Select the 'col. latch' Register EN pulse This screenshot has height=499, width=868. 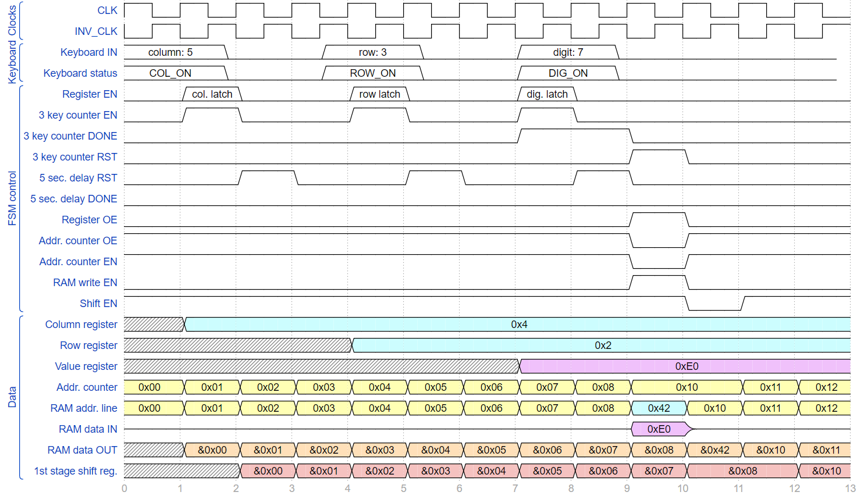(x=212, y=94)
